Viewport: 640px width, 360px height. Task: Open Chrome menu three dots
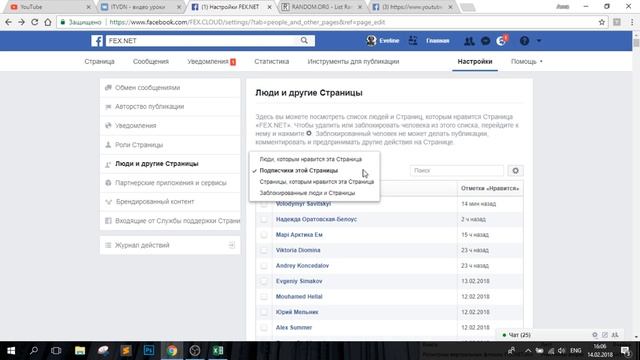coord(632,22)
